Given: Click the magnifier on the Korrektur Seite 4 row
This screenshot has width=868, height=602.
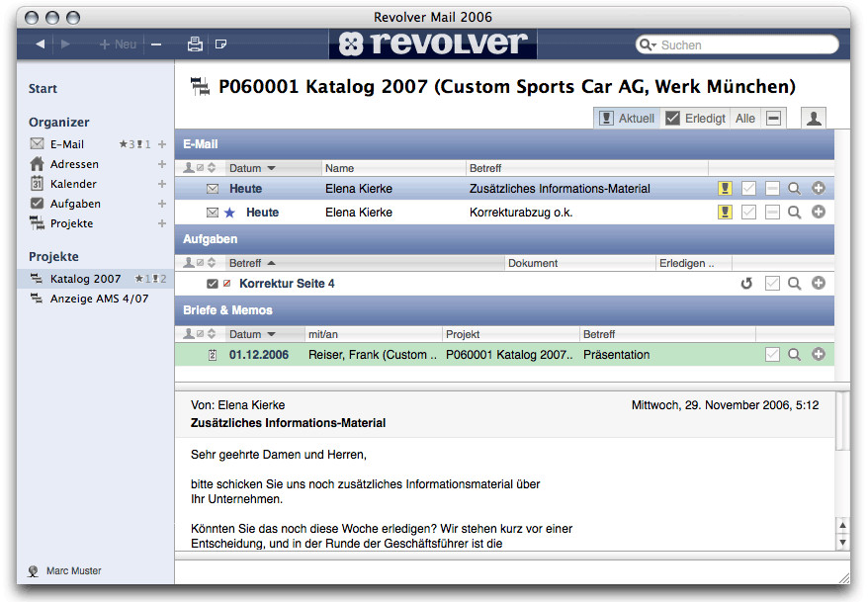Looking at the screenshot, I should point(795,284).
